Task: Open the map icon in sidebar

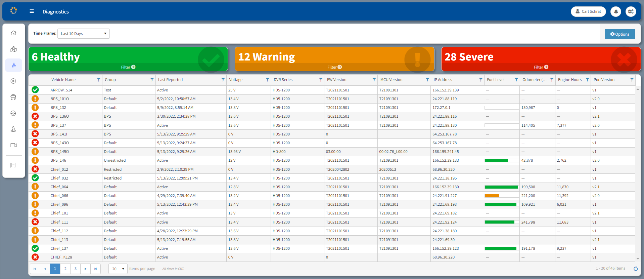Action: [13, 49]
